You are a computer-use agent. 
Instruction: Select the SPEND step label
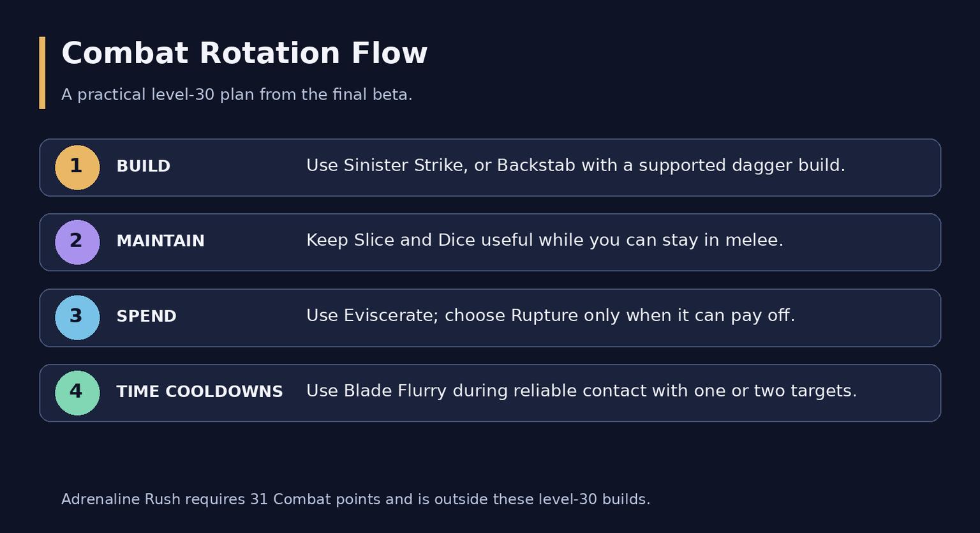click(x=146, y=317)
